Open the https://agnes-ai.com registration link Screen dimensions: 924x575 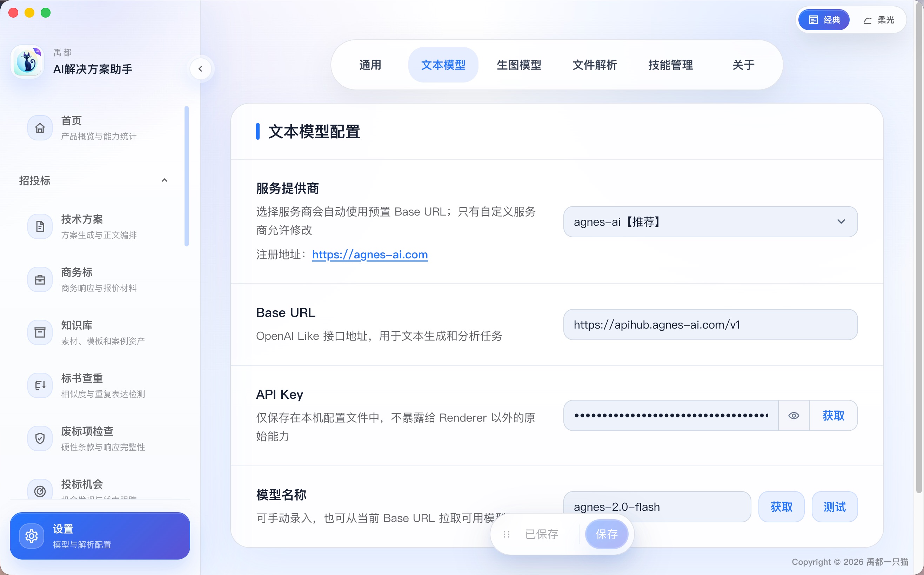(x=370, y=255)
